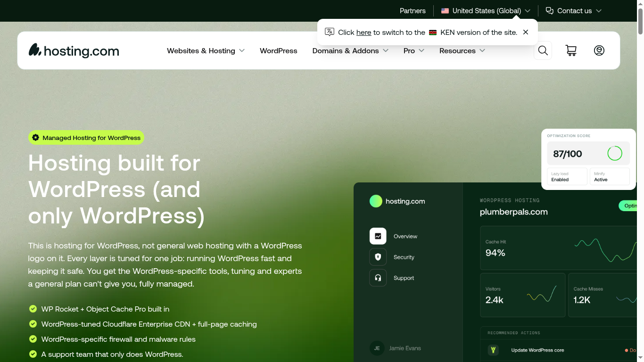Close the KEN version switch popup
644x362 pixels.
tap(526, 32)
